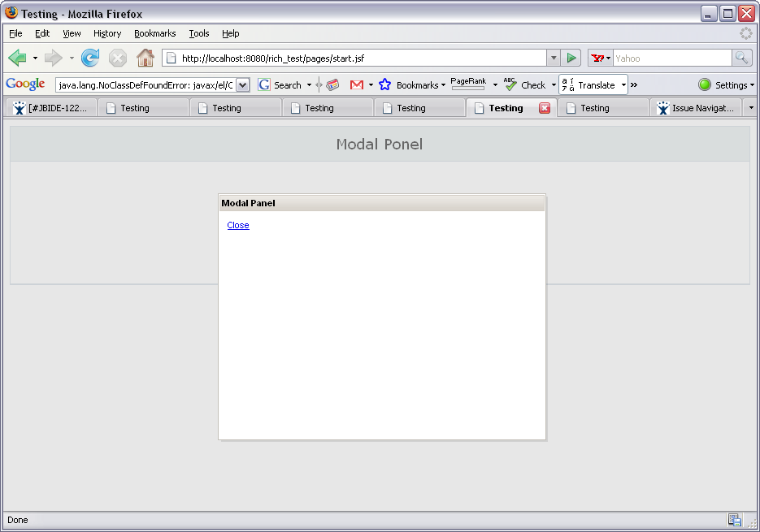Click the page icon in the address bar
The image size is (760, 532).
pos(171,58)
